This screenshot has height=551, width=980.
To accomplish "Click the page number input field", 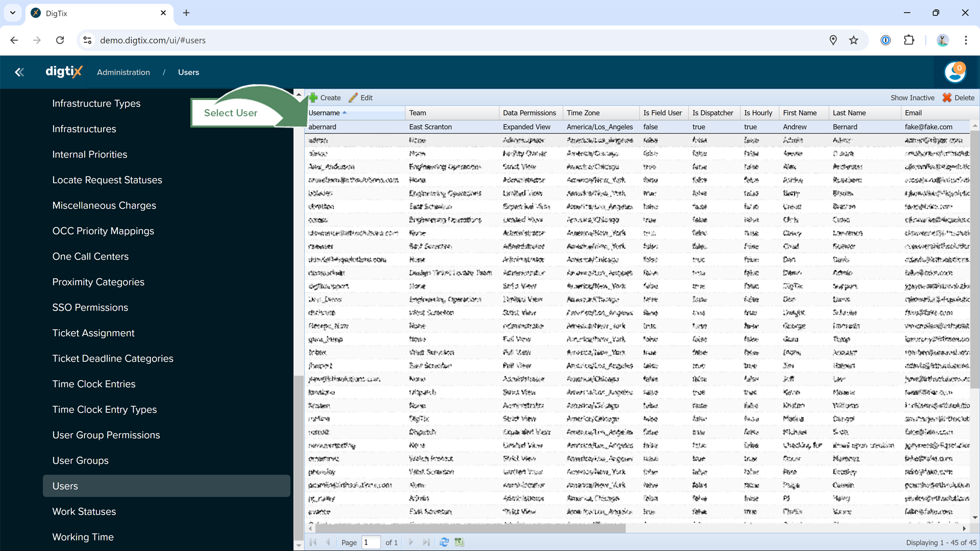I will [x=371, y=542].
